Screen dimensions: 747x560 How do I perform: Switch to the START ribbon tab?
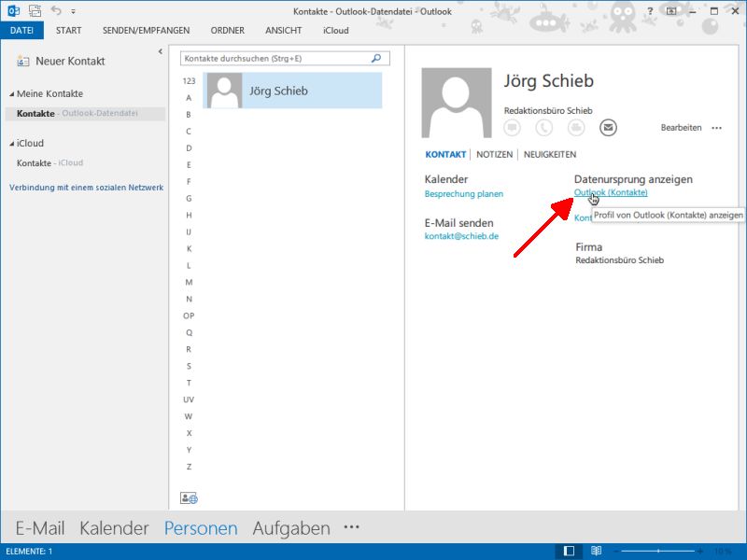(x=68, y=31)
